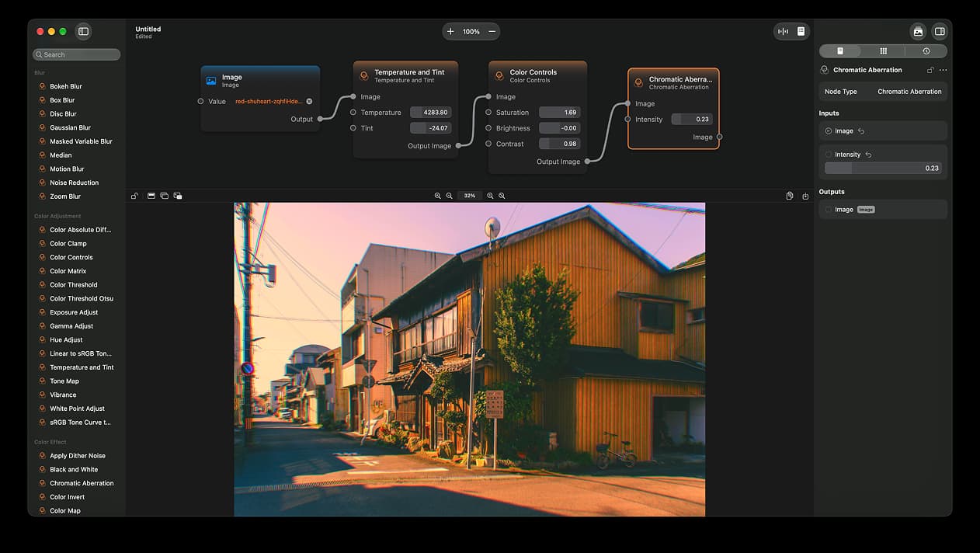980x553 pixels.
Task: Select Apply Dither Noise in the sidebar
Action: tap(78, 456)
